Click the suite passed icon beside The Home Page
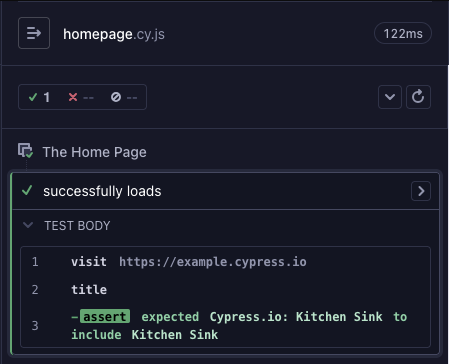The image size is (449, 364). click(x=25, y=151)
